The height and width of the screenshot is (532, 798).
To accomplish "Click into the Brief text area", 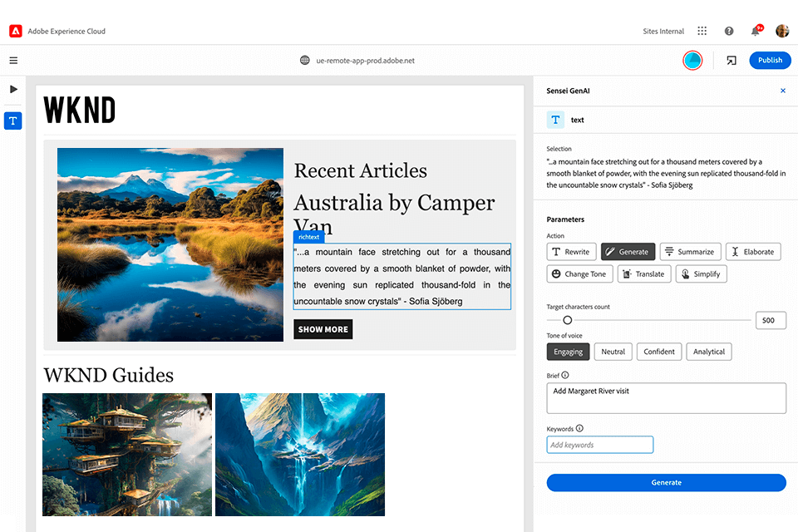I will [x=666, y=398].
